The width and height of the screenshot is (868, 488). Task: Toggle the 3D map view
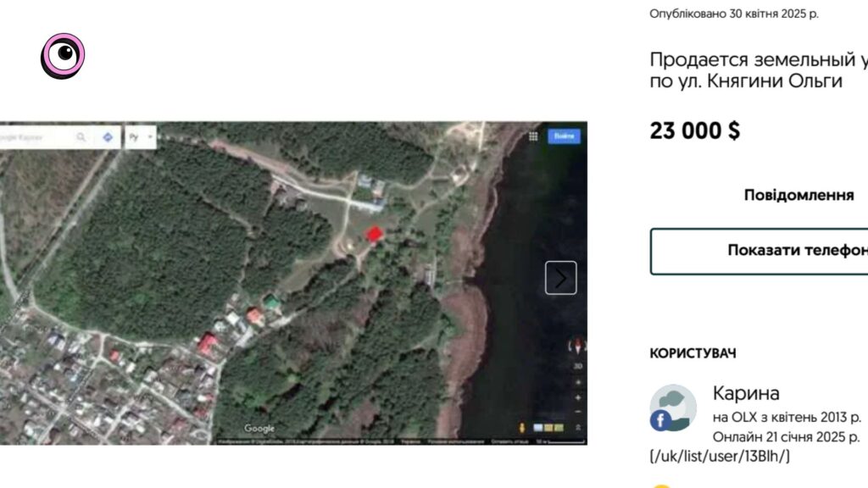click(x=578, y=366)
